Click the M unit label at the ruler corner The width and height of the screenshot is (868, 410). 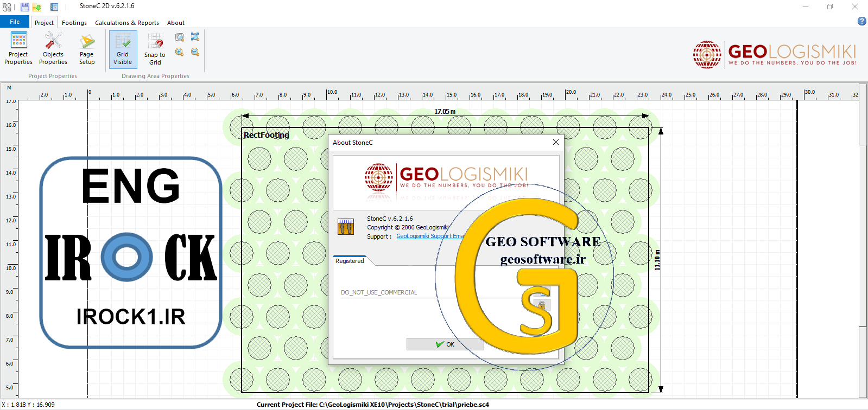[9, 88]
